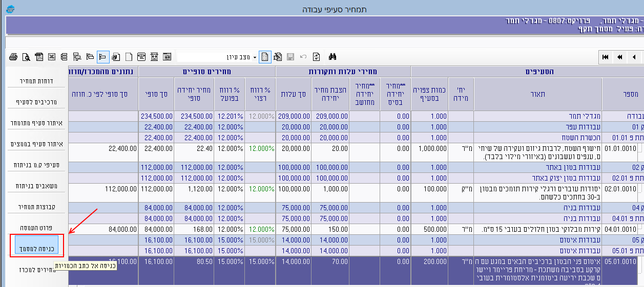Toggle the highlighted document view button

pyautogui.click(x=265, y=57)
